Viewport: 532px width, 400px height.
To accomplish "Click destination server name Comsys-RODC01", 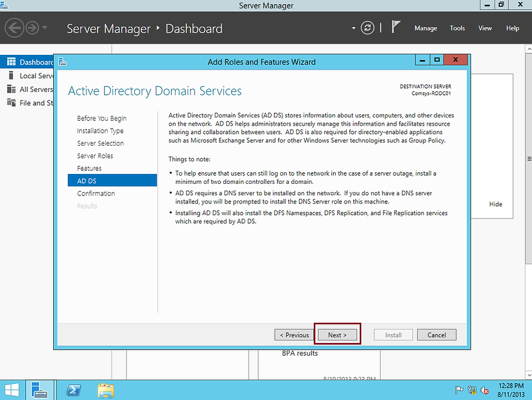I will (x=431, y=93).
